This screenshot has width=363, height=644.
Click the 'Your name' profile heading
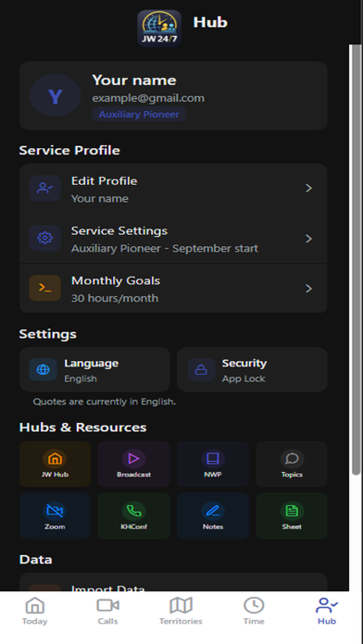(134, 80)
